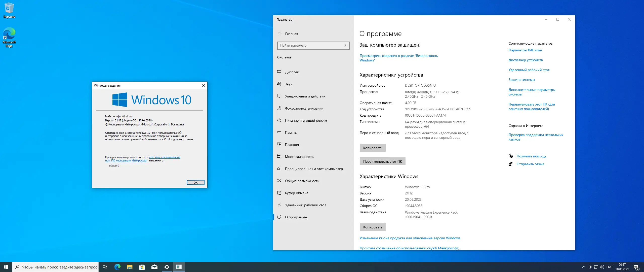The image size is (644, 272).
Task: Open the ENG language input switcher
Action: pyautogui.click(x=609, y=267)
